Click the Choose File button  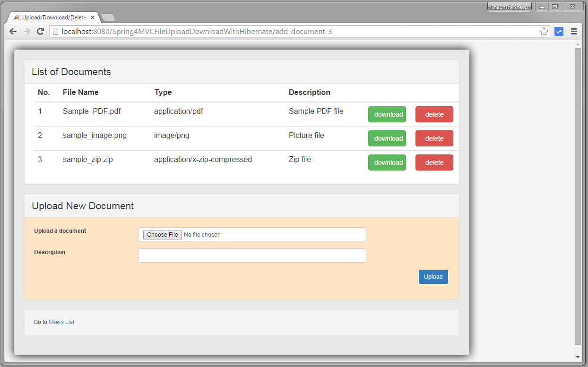coord(162,234)
